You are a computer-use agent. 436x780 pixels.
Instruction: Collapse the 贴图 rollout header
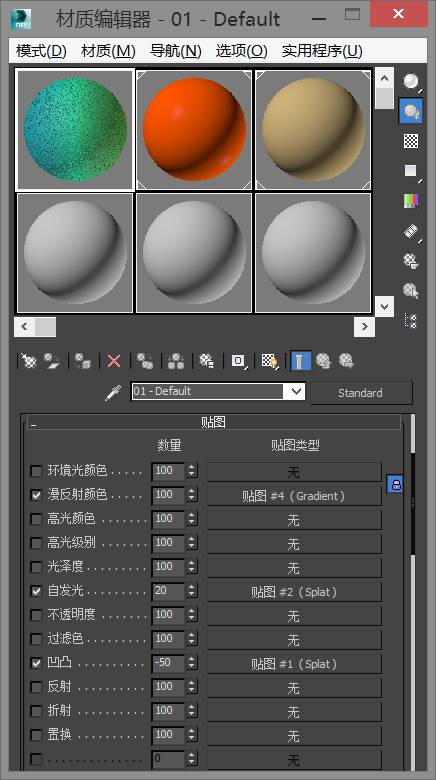coord(214,422)
